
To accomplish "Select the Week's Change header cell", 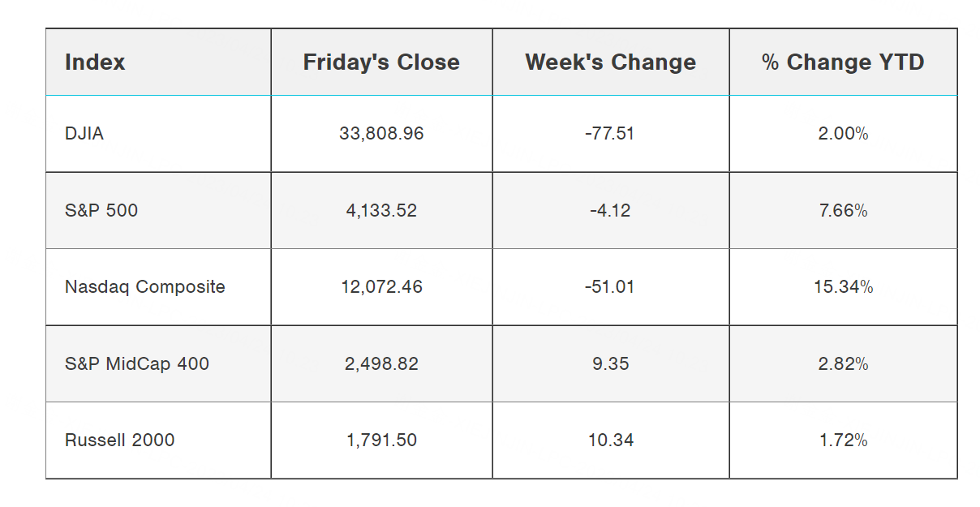I will (x=610, y=62).
